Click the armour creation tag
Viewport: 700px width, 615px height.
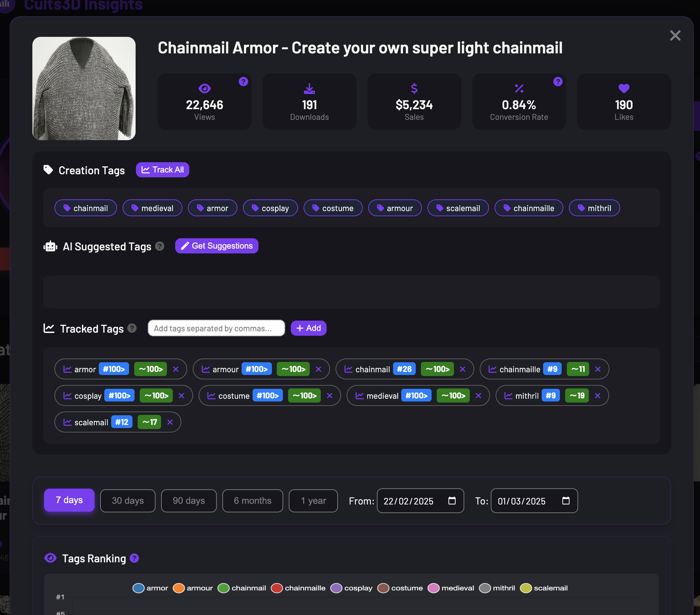coord(395,208)
